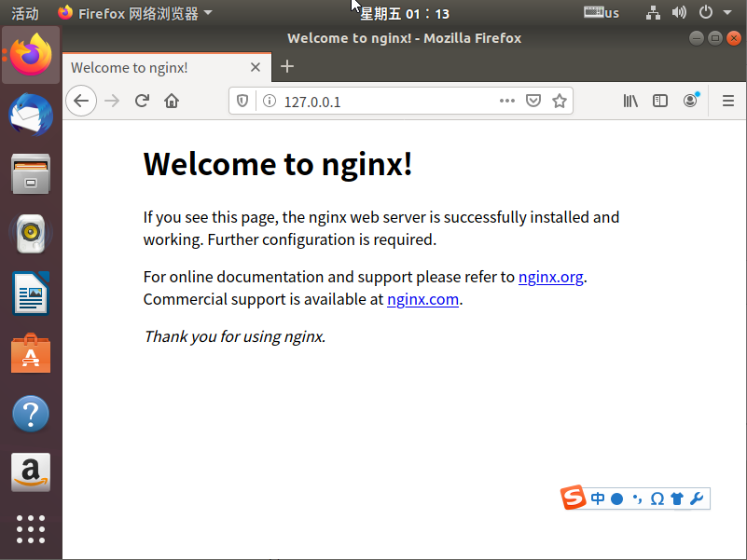Open the tracking protection shield

click(242, 101)
